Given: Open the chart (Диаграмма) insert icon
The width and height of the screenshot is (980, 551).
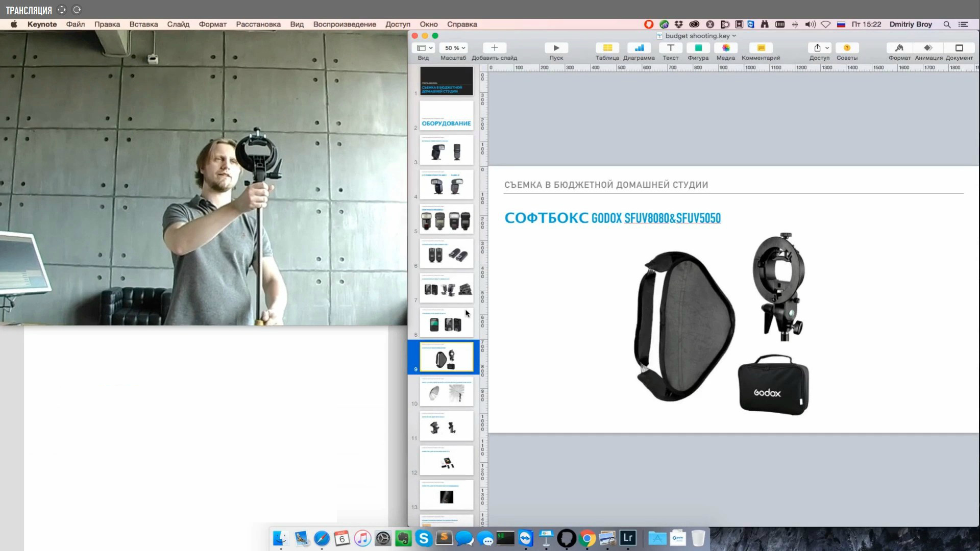Looking at the screenshot, I should point(639,48).
